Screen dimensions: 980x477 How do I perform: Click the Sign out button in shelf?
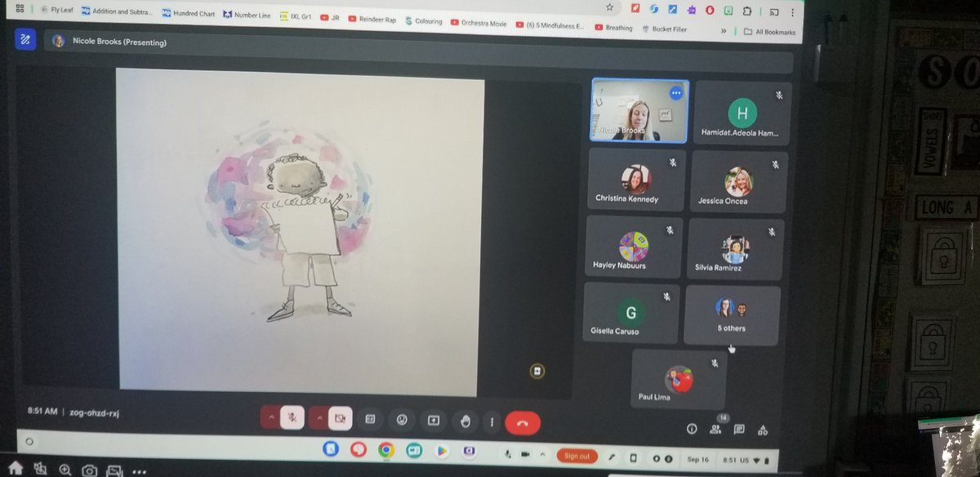point(577,456)
